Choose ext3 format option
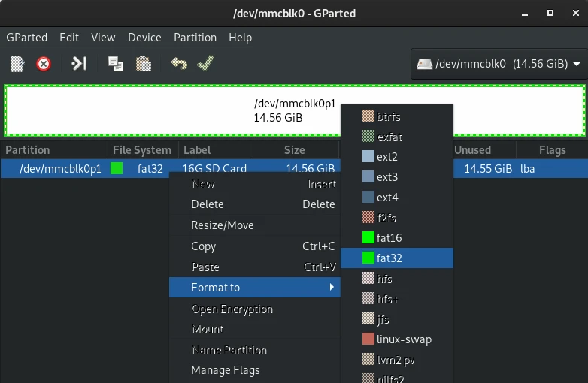The width and height of the screenshot is (588, 383). coord(397,176)
